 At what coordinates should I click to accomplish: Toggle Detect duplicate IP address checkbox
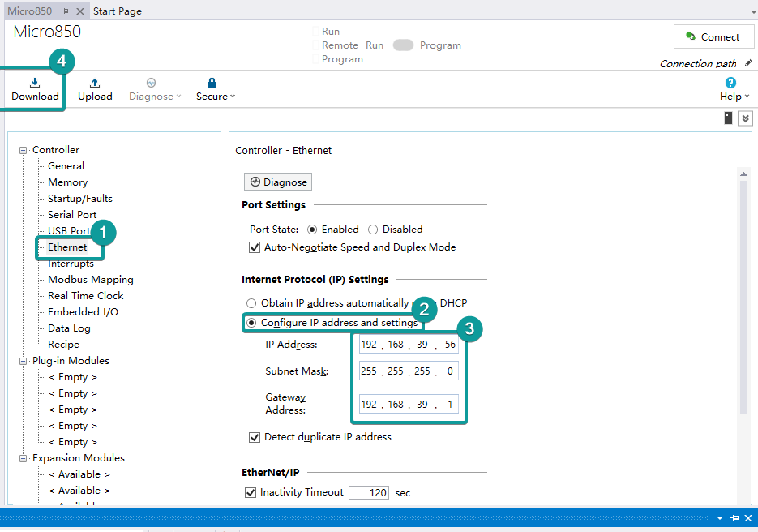[255, 437]
